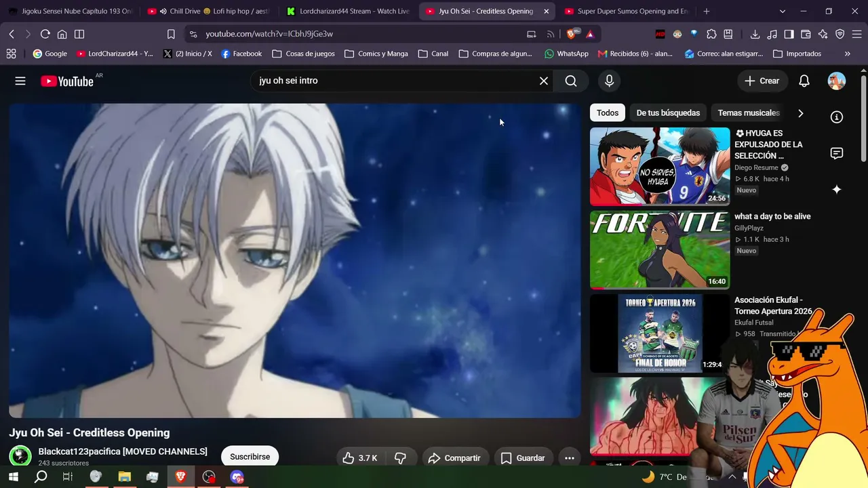This screenshot has height=488, width=868.
Task: Open the Canal bookmark folder
Action: coord(433,54)
